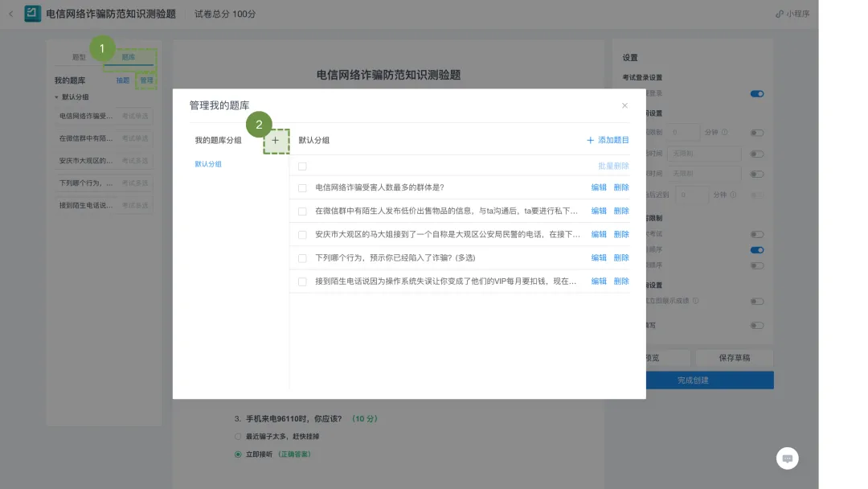Select sidebar item 下列哪个行为，…
868x489 pixels.
[104, 183]
